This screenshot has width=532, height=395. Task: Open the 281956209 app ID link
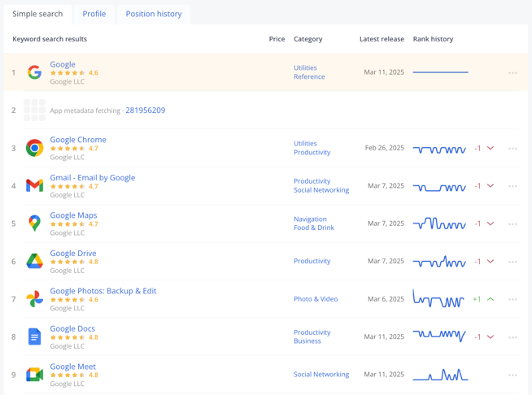(146, 111)
